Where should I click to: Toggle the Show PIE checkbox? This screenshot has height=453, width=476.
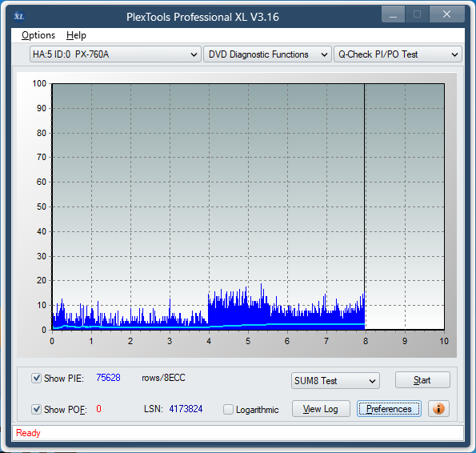[37, 379]
